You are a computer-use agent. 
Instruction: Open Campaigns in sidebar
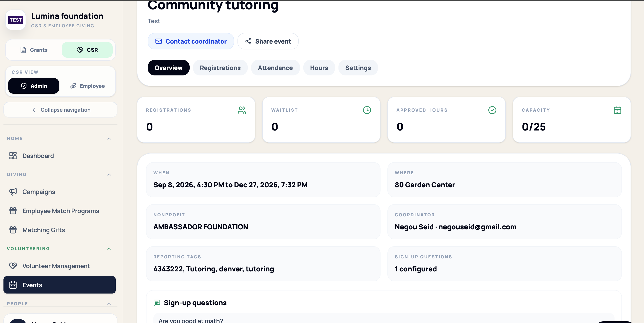(60, 192)
